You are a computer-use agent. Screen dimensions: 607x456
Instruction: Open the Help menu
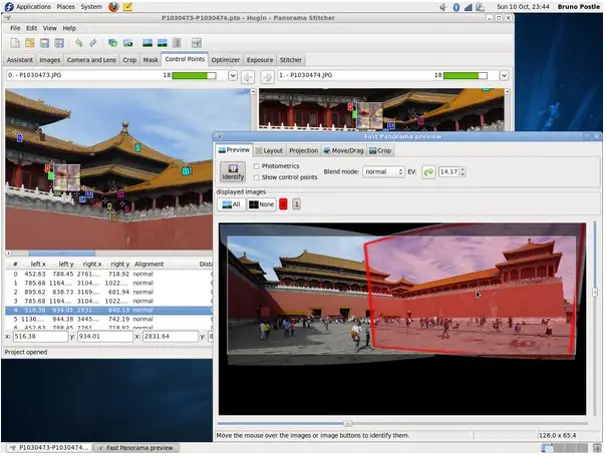(x=69, y=28)
